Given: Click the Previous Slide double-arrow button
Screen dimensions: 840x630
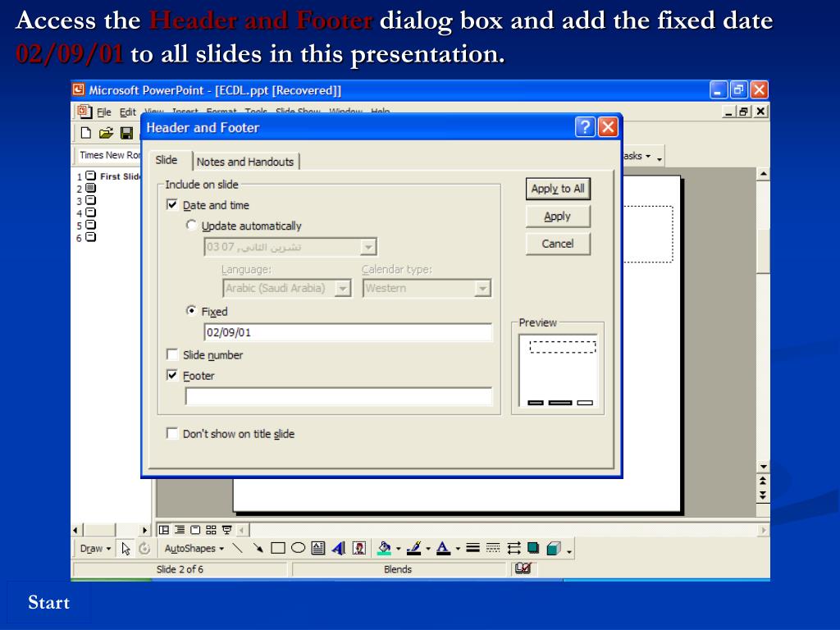Looking at the screenshot, I should [764, 481].
